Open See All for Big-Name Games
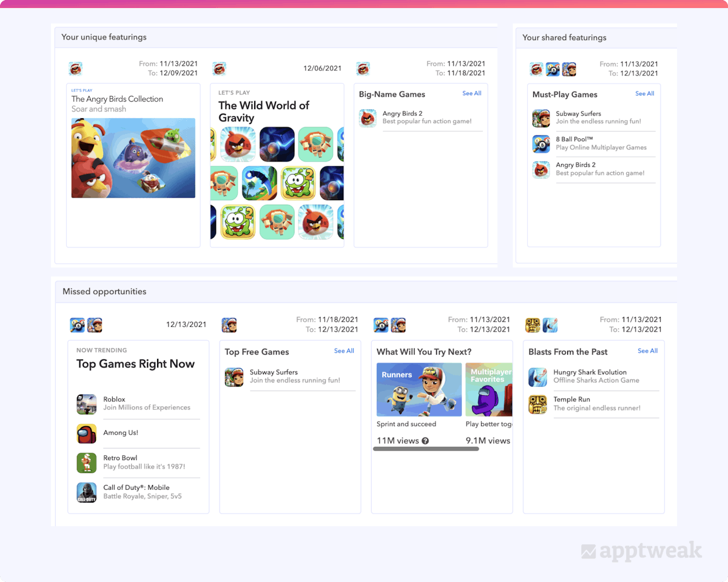The width and height of the screenshot is (728, 582). (x=471, y=93)
